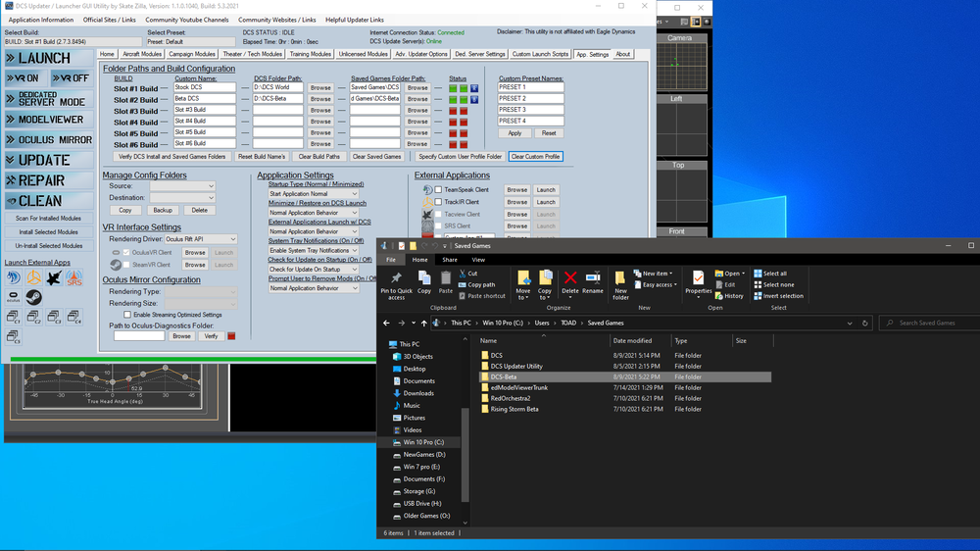Click the green Slot #1 Build status square

(453, 88)
